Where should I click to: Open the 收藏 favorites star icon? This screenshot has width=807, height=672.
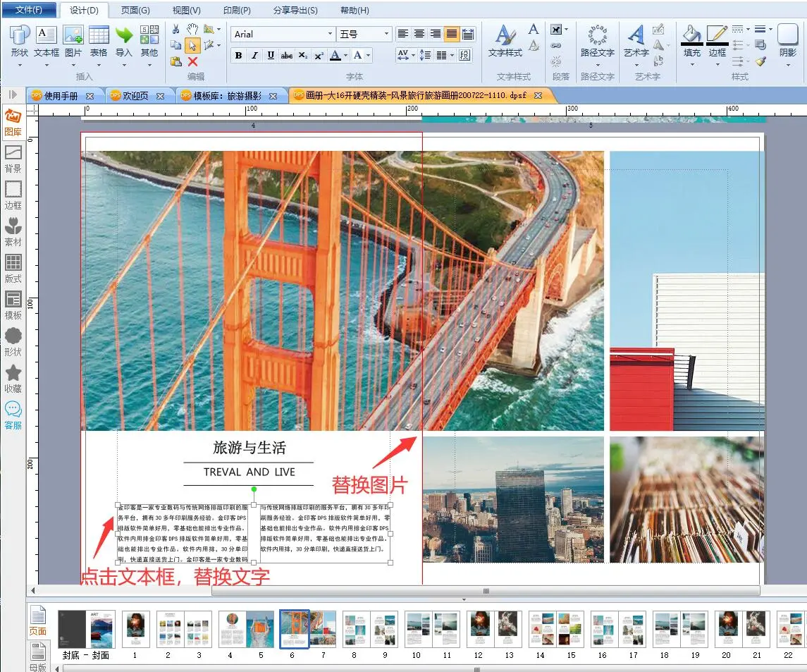tap(13, 378)
